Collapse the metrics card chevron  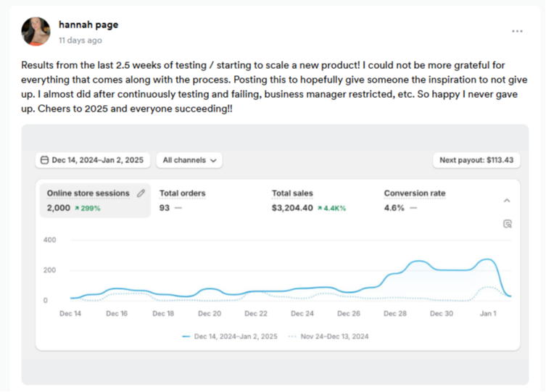pos(507,201)
